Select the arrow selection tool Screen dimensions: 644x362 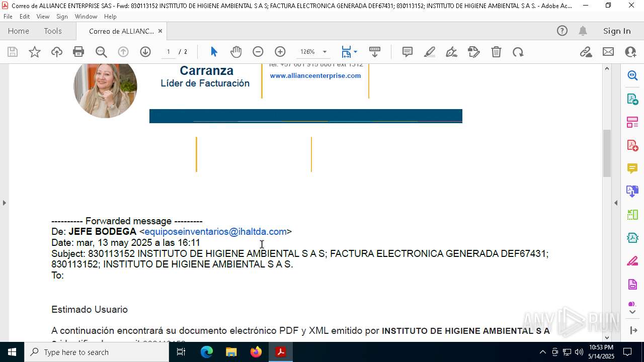214,52
